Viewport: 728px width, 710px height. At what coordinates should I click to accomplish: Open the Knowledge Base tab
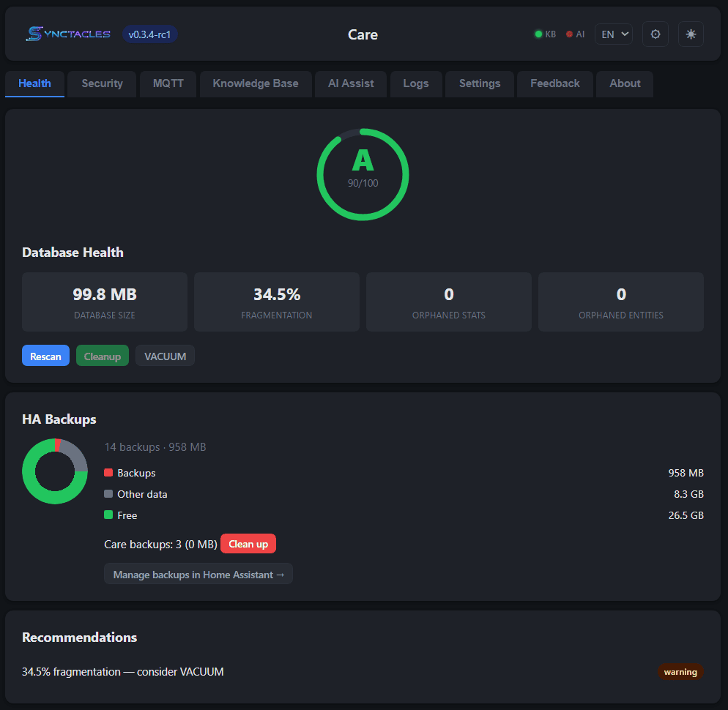(255, 83)
